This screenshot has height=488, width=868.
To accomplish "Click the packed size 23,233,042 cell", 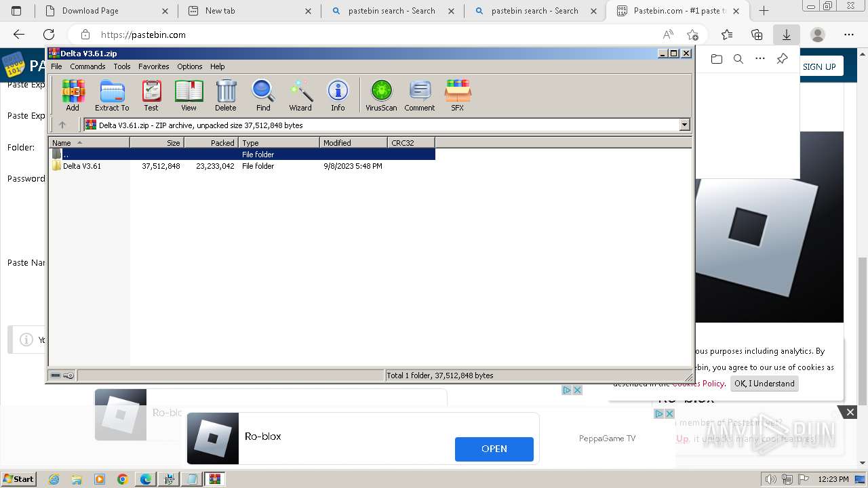I will pyautogui.click(x=215, y=166).
